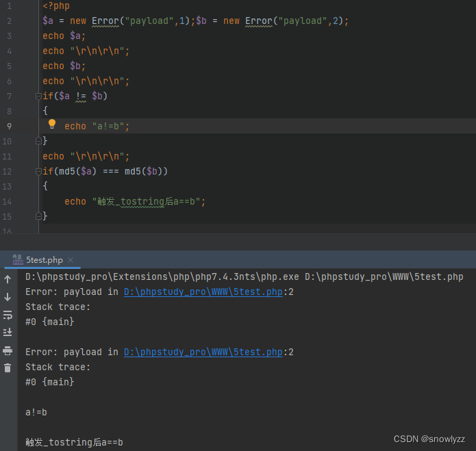
Task: Close the 5test.php run tab
Action: pyautogui.click(x=71, y=260)
